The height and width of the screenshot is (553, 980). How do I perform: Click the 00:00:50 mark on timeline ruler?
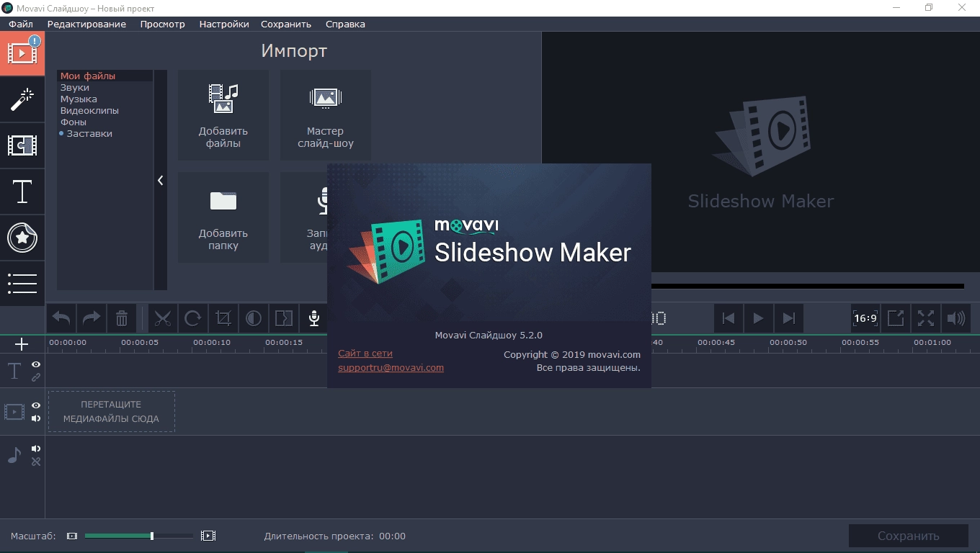788,343
